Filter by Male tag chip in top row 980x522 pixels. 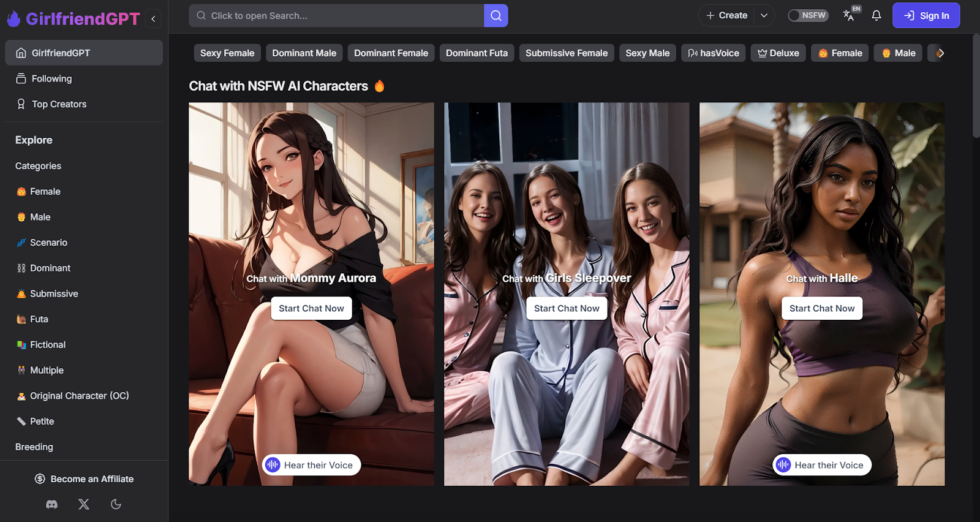[x=899, y=53]
